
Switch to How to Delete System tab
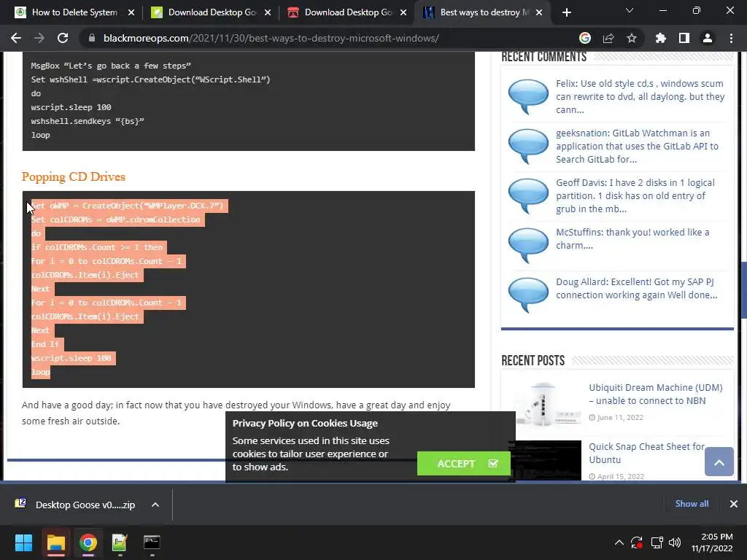tap(75, 12)
